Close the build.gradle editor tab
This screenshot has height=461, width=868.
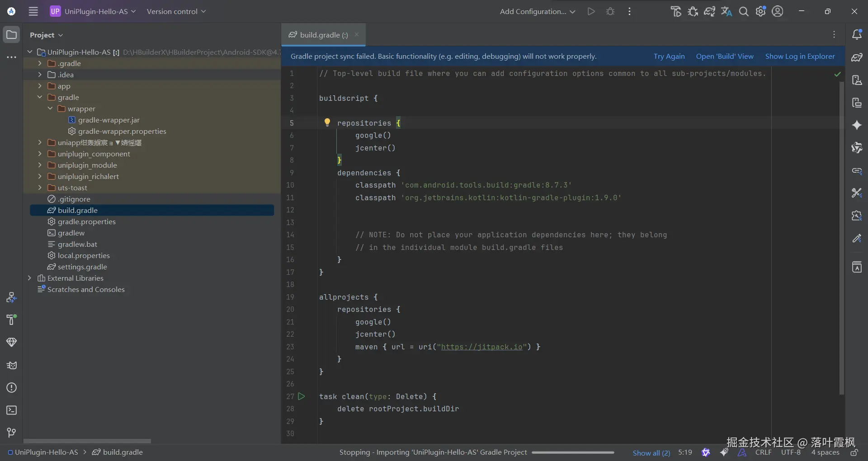click(x=357, y=34)
